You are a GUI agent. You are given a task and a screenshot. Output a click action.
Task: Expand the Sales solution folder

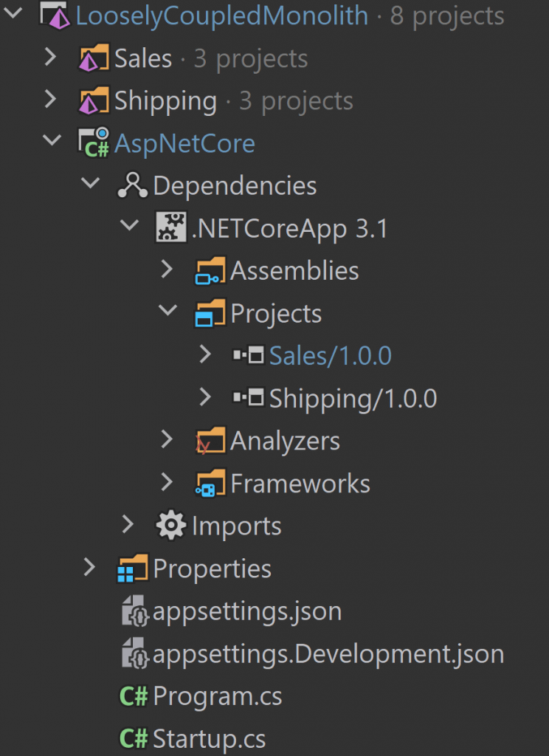coord(50,58)
